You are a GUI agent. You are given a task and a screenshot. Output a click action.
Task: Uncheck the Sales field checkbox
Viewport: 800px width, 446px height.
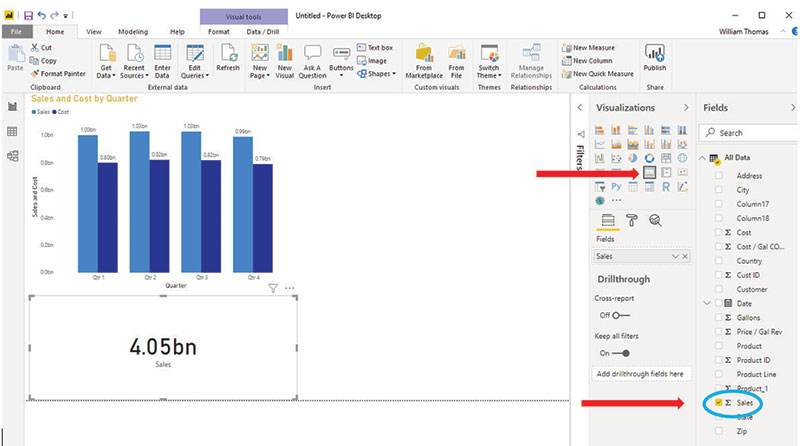pyautogui.click(x=716, y=402)
